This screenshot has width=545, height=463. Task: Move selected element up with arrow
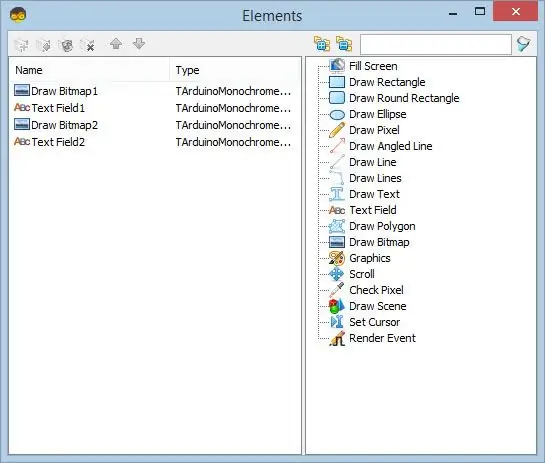coord(116,44)
